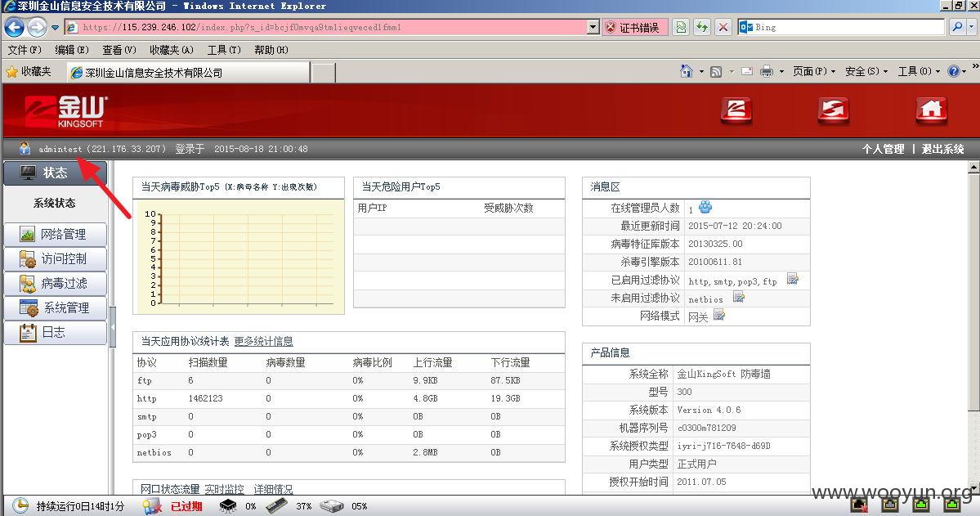Open the 系统管理 sidebar section
980x516 pixels.
(x=55, y=307)
